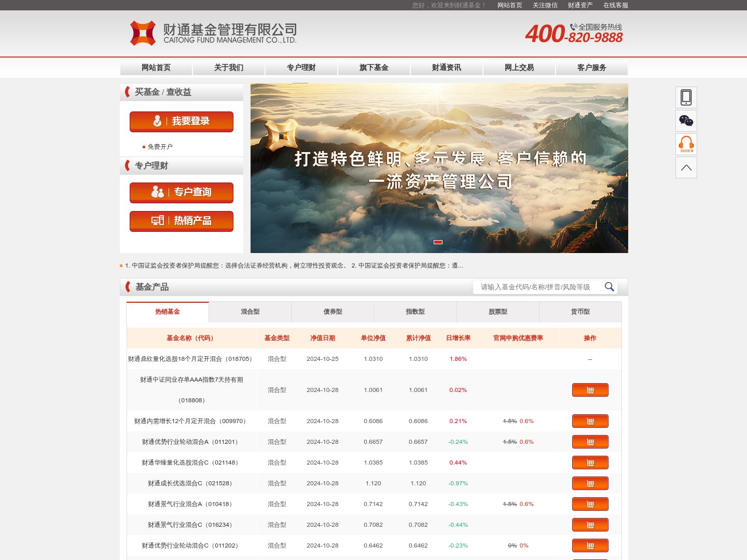Click the 买基金 / 查收益 panel heading
Viewport: 747px width, 560px height.
pos(163,92)
